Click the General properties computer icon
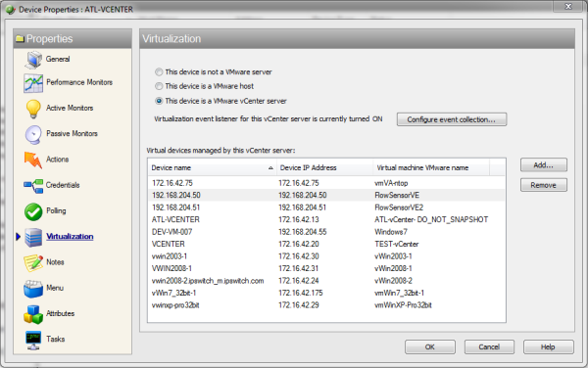The height and width of the screenshot is (368, 588). pos(33,60)
